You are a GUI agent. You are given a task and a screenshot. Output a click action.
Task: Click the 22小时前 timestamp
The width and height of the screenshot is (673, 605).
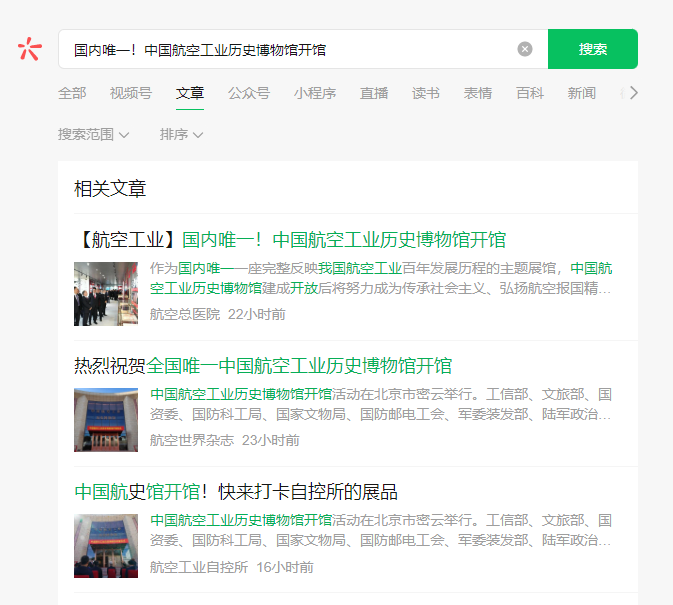click(257, 315)
